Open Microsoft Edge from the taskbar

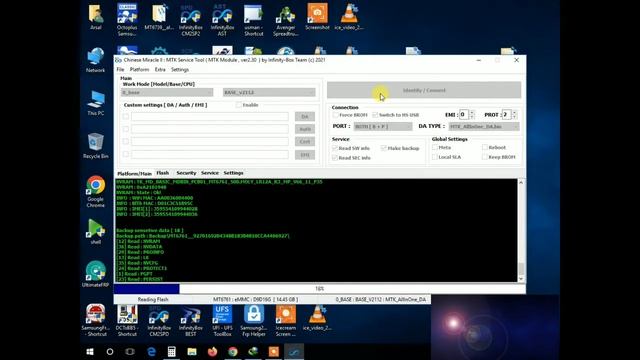(x=151, y=351)
